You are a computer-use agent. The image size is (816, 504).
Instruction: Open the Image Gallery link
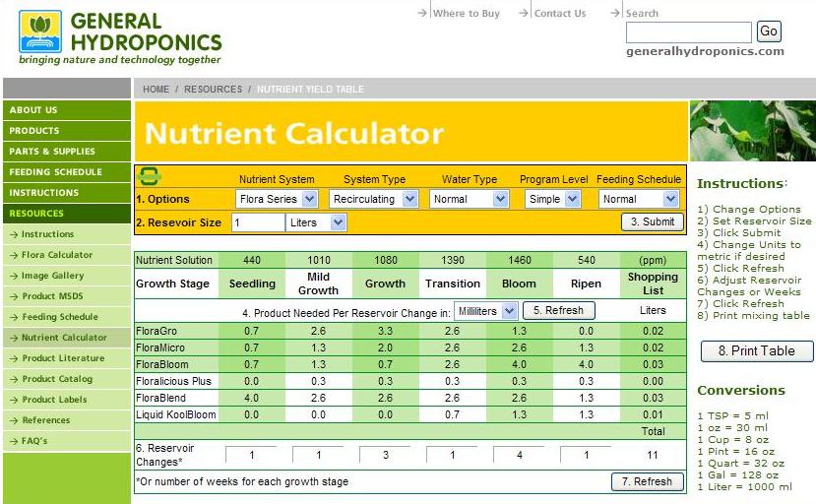coord(52,276)
